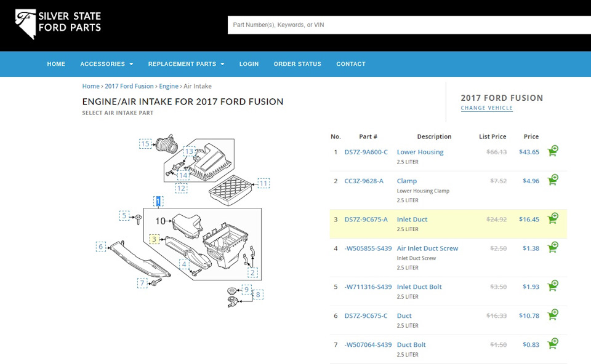
Task: Open the Lower Housing description link
Action: pyautogui.click(x=420, y=152)
